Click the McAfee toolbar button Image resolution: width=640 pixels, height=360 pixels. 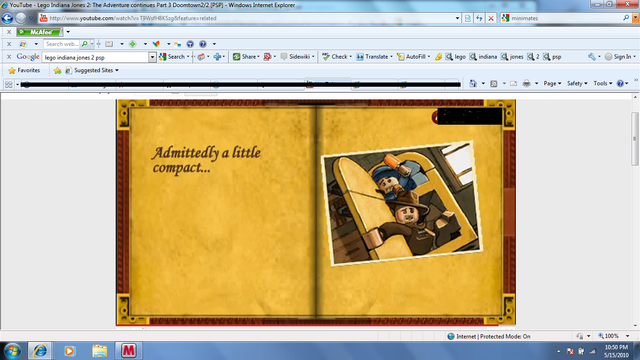39,32
